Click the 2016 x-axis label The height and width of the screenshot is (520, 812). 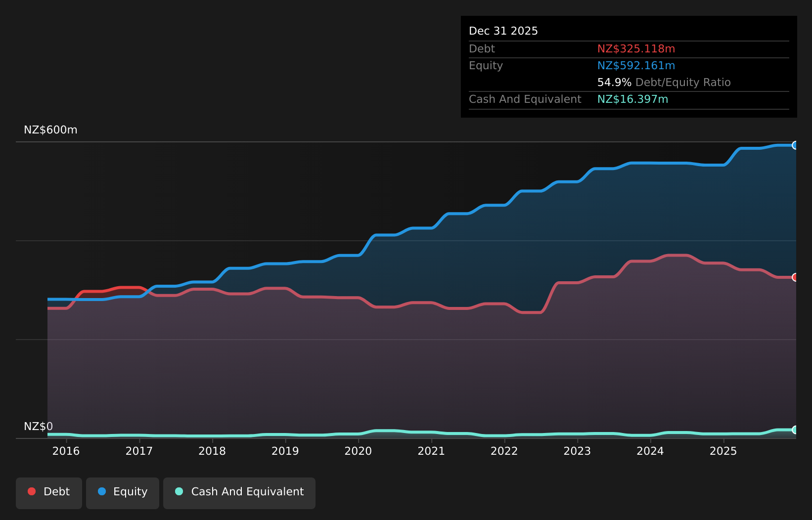click(66, 451)
